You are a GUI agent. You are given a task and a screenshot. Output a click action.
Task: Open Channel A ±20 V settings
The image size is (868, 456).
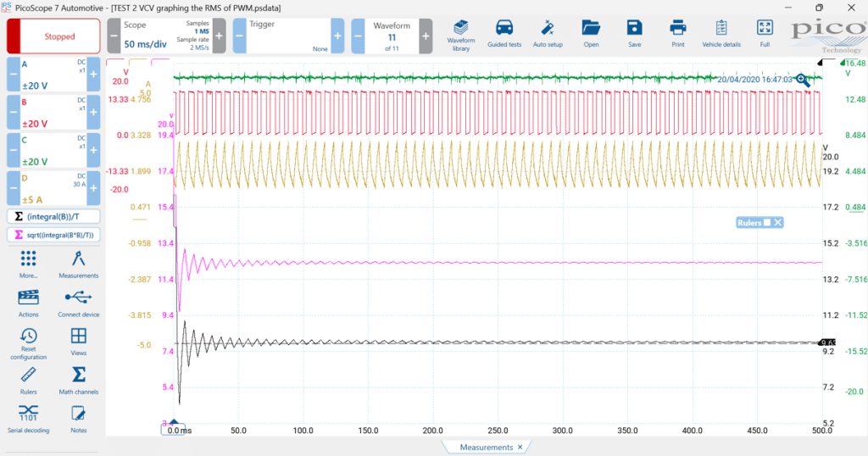tap(53, 74)
